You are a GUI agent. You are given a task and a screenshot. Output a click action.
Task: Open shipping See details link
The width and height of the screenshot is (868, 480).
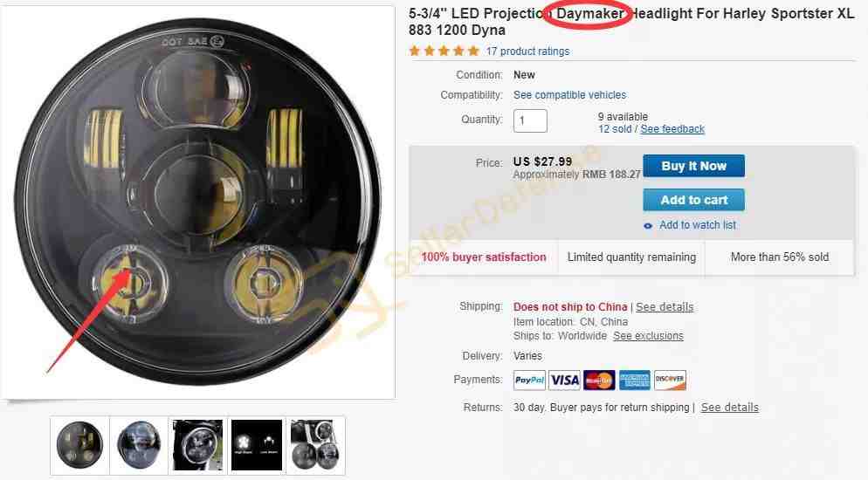point(665,307)
